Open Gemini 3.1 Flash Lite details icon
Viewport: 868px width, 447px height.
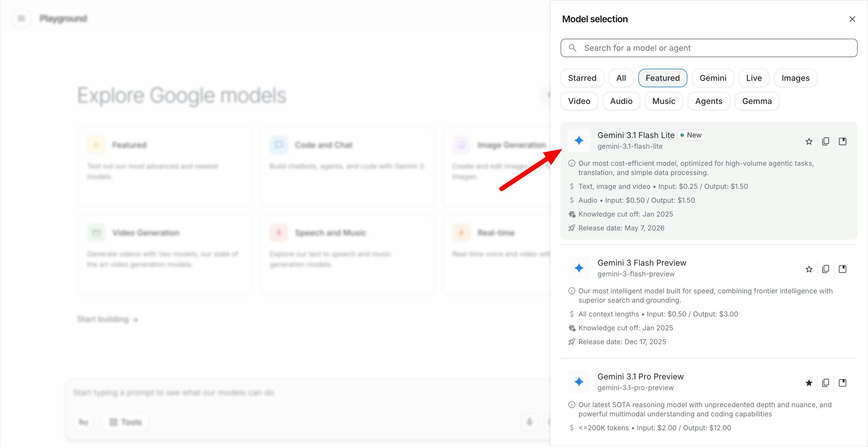(842, 141)
